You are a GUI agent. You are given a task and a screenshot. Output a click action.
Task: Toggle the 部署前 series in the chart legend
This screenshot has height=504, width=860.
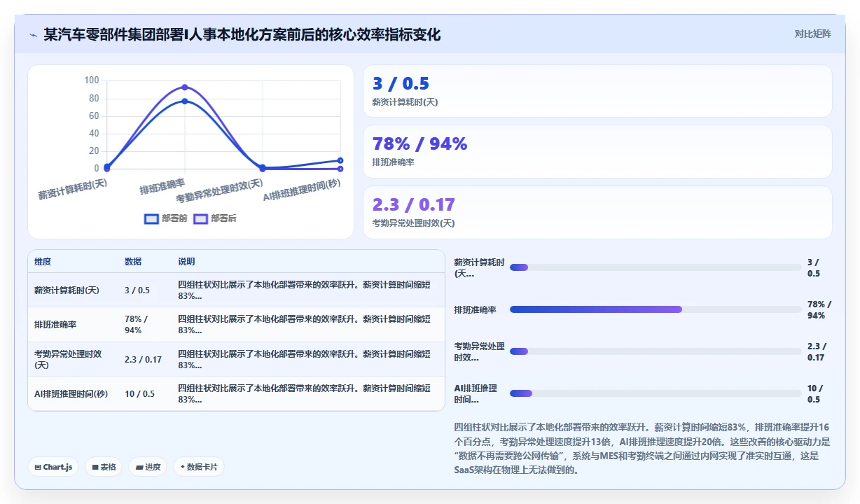point(166,218)
